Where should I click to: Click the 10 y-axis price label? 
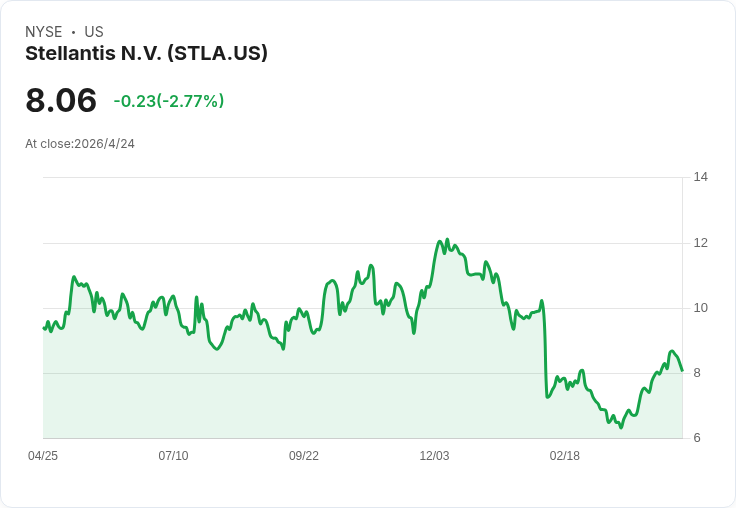coord(701,308)
